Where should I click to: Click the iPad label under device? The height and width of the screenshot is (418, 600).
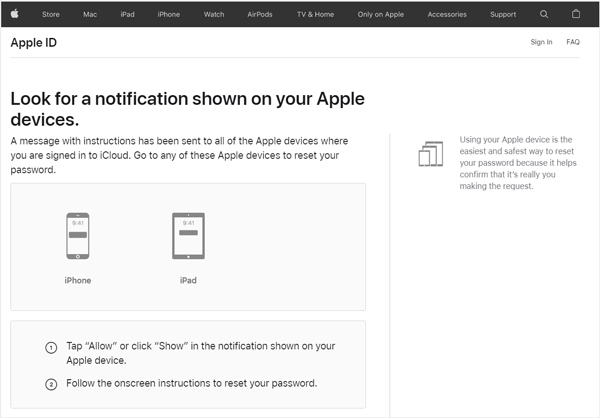point(188,280)
